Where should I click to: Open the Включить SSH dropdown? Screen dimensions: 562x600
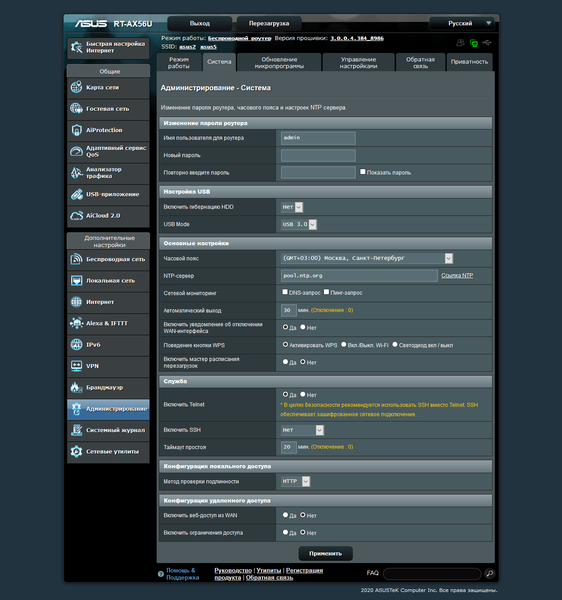302,430
